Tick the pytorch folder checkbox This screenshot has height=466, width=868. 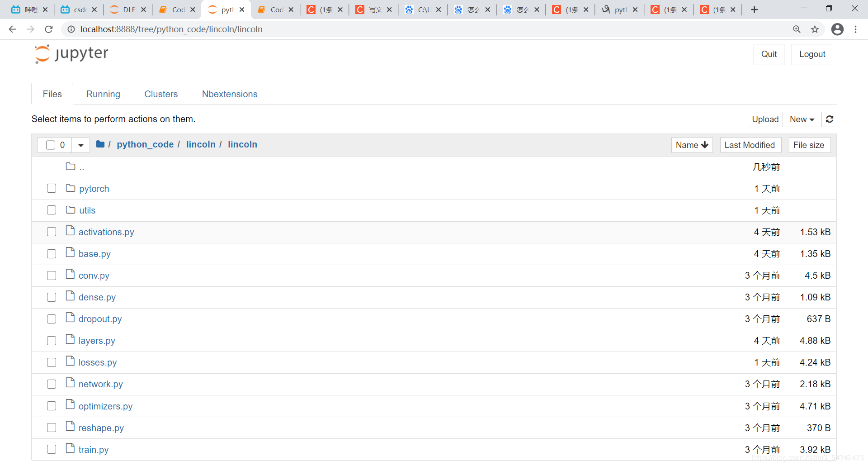click(x=52, y=188)
